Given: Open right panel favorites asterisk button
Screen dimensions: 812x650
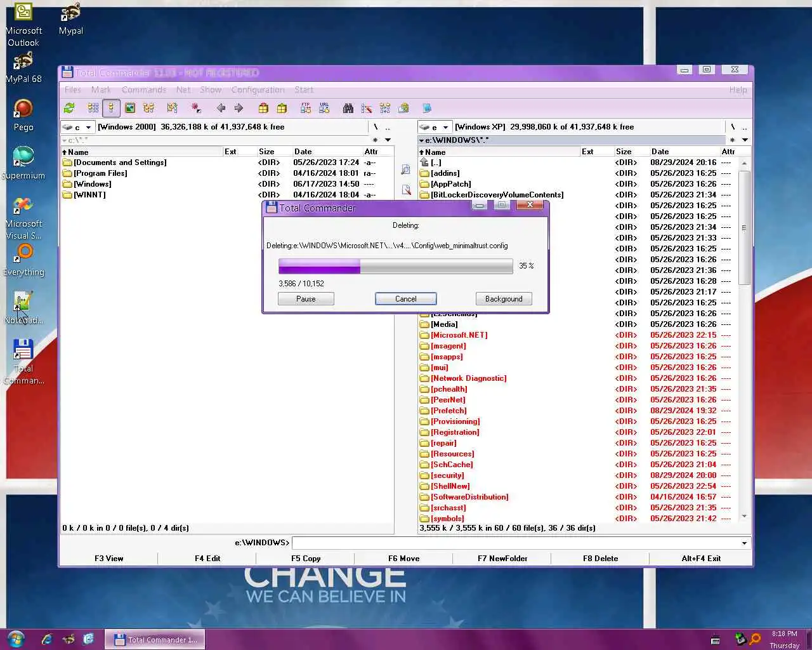Looking at the screenshot, I should pos(732,140).
